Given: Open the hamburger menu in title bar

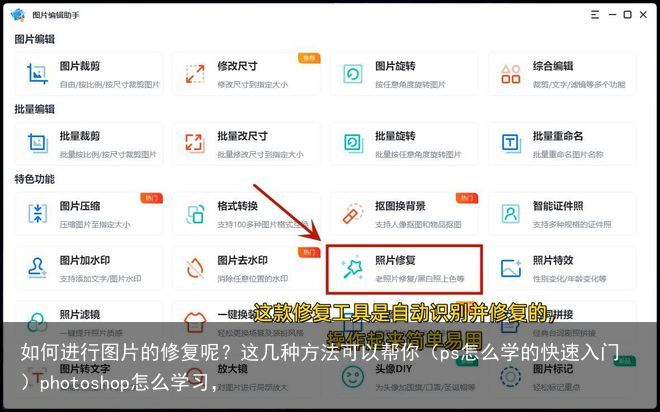Looking at the screenshot, I should 595,15.
